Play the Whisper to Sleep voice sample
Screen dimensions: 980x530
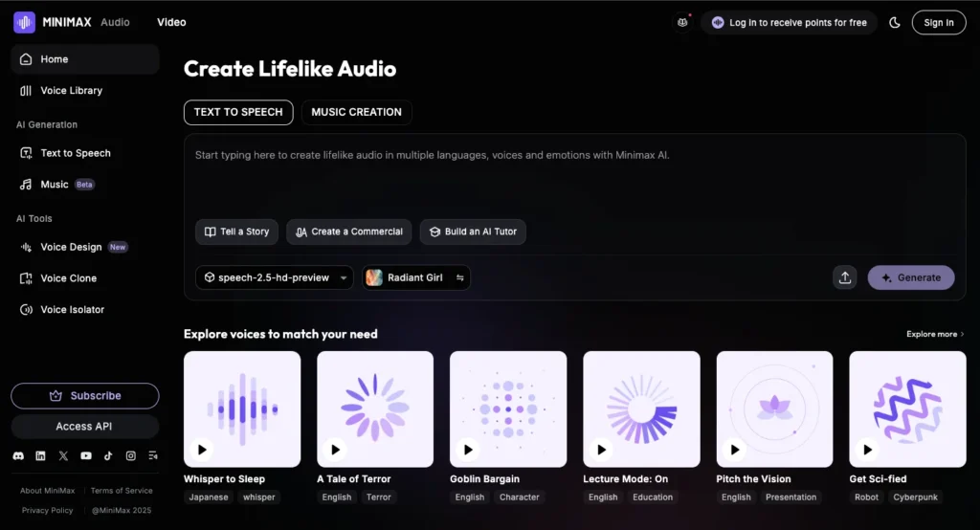pyautogui.click(x=202, y=449)
